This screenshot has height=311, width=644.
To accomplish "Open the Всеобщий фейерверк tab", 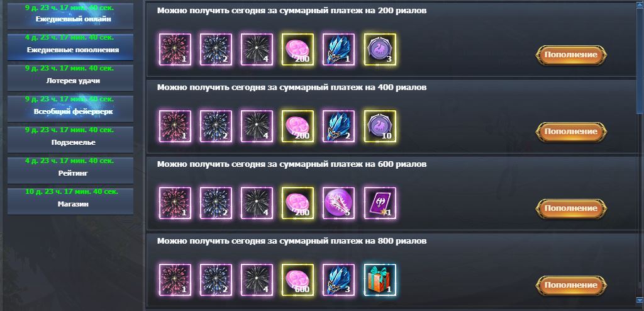I will tap(70, 109).
